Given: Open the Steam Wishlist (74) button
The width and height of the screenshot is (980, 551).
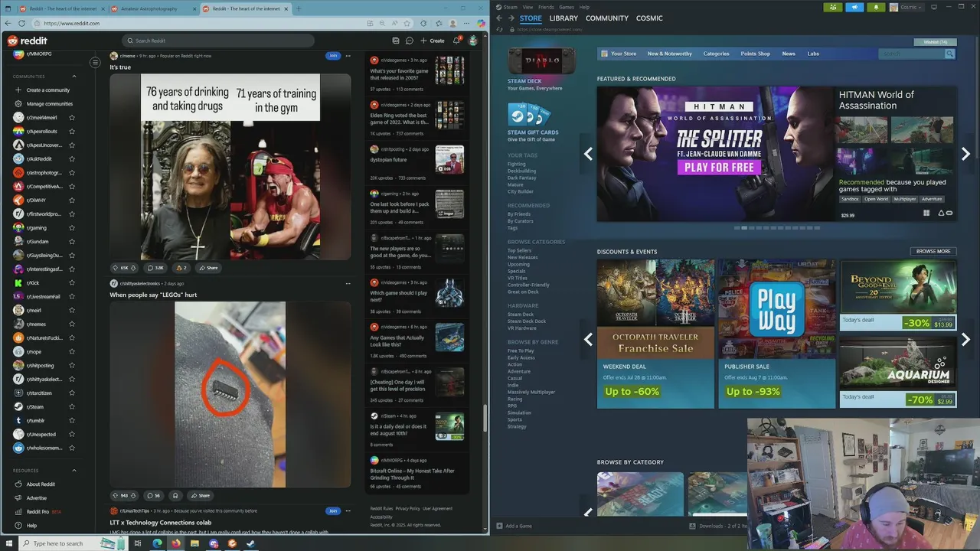Looking at the screenshot, I should tap(936, 42).
